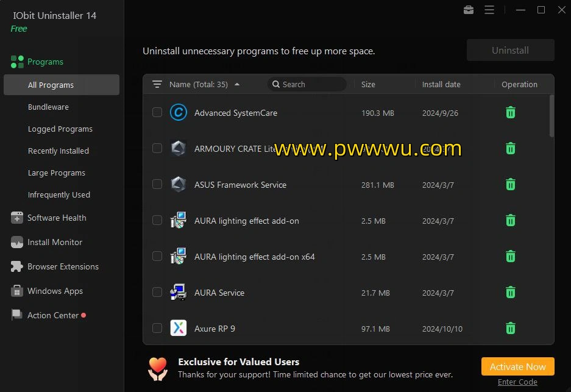Click the Software Health icon
The image size is (571, 392).
pyautogui.click(x=17, y=218)
